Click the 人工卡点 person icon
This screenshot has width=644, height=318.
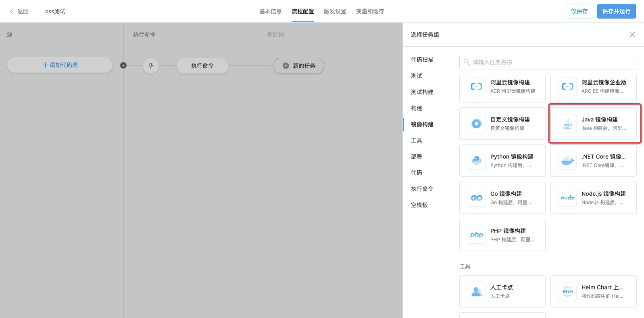point(477,291)
